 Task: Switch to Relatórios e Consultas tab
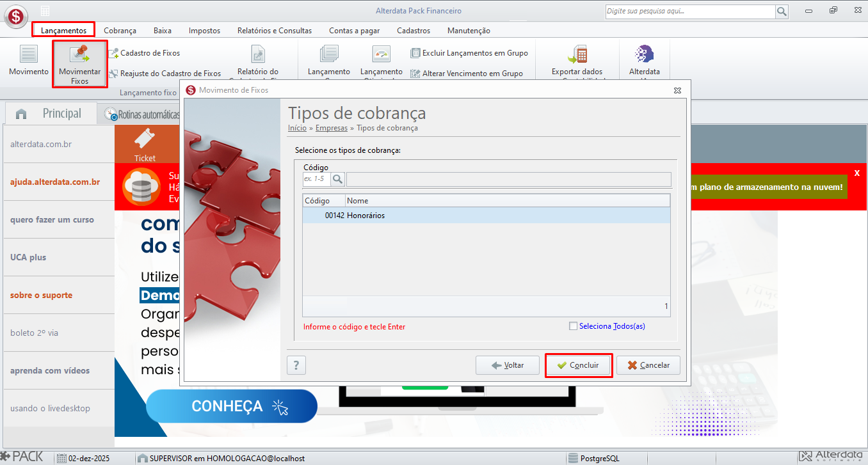(x=274, y=30)
